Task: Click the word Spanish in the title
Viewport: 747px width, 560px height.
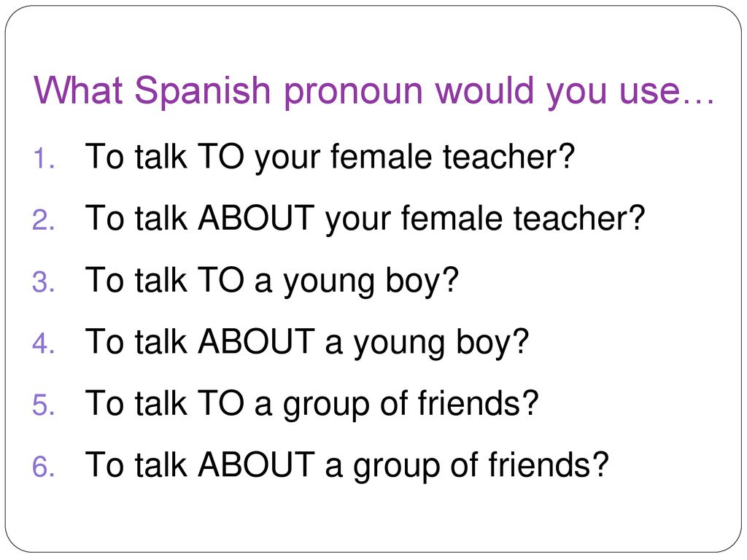Action: coord(203,90)
